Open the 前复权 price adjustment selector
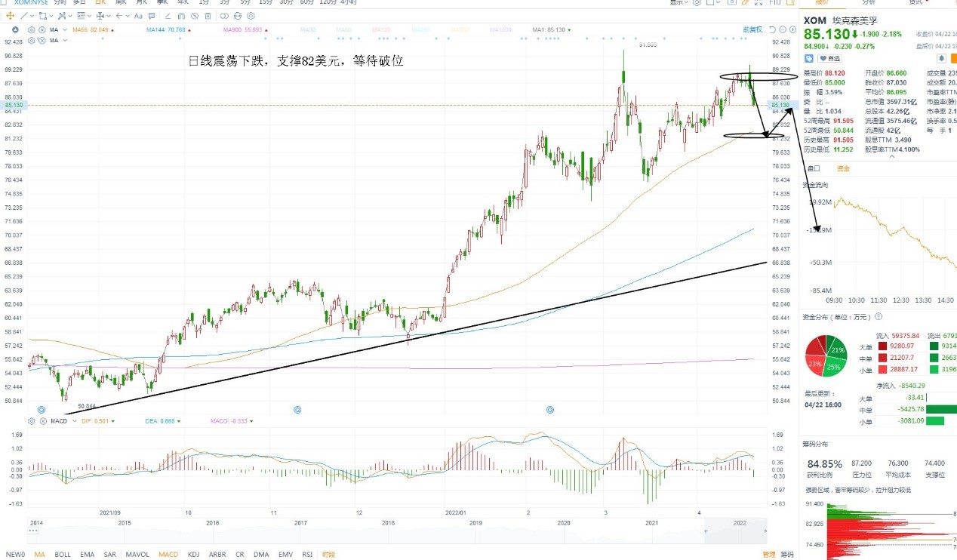957x560 pixels. coord(753,29)
